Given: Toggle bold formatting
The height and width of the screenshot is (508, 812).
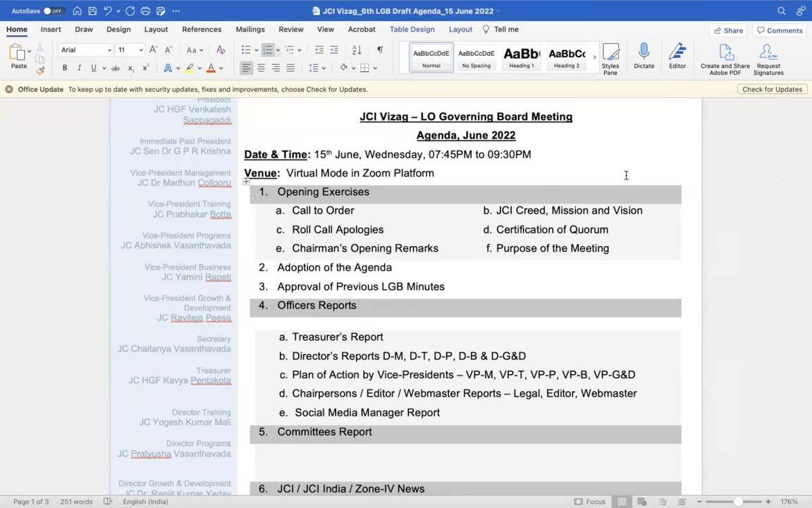Looking at the screenshot, I should point(65,68).
